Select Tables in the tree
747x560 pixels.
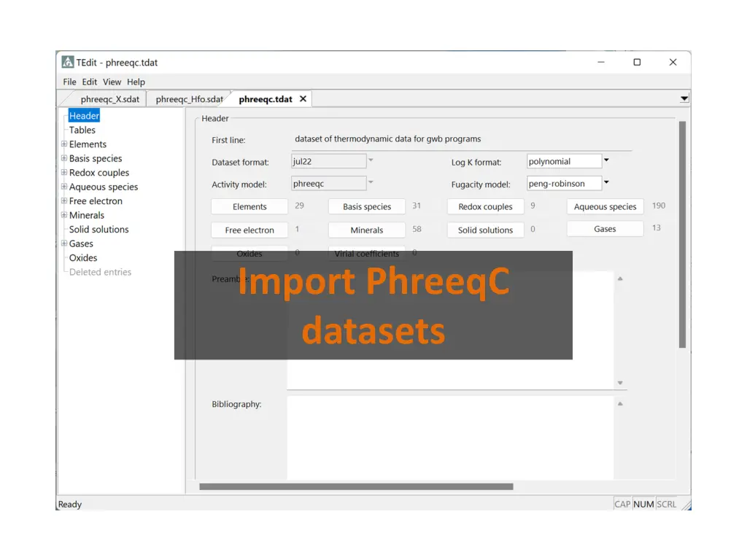[82, 130]
